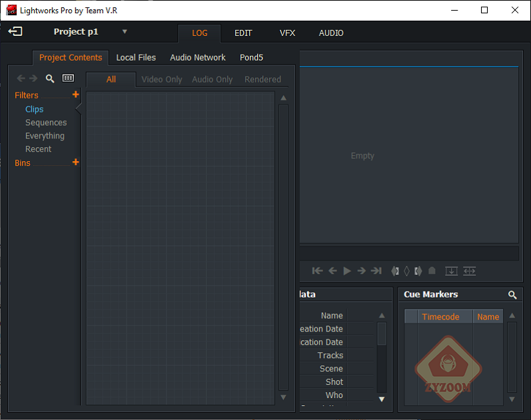The image size is (531, 420).
Task: Sort cue markers by Name column
Action: [x=488, y=317]
